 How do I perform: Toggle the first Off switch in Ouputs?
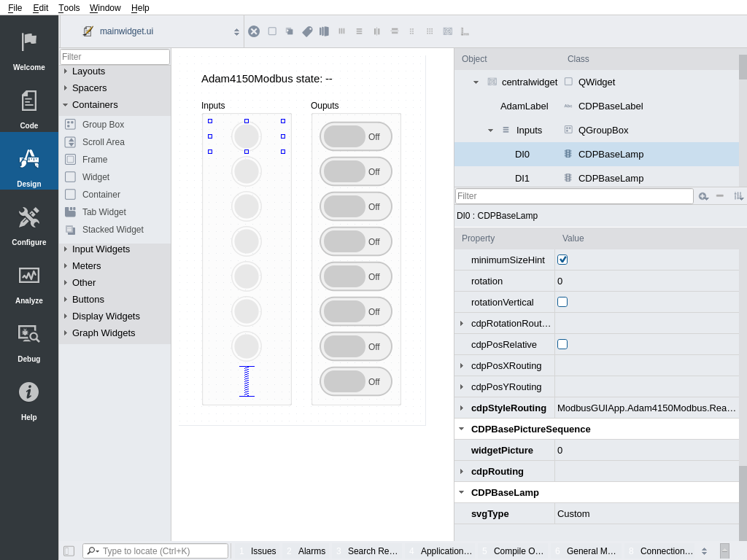[356, 136]
